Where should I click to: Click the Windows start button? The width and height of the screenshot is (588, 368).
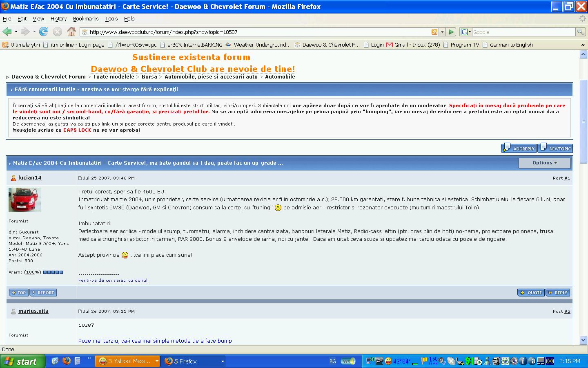point(22,361)
